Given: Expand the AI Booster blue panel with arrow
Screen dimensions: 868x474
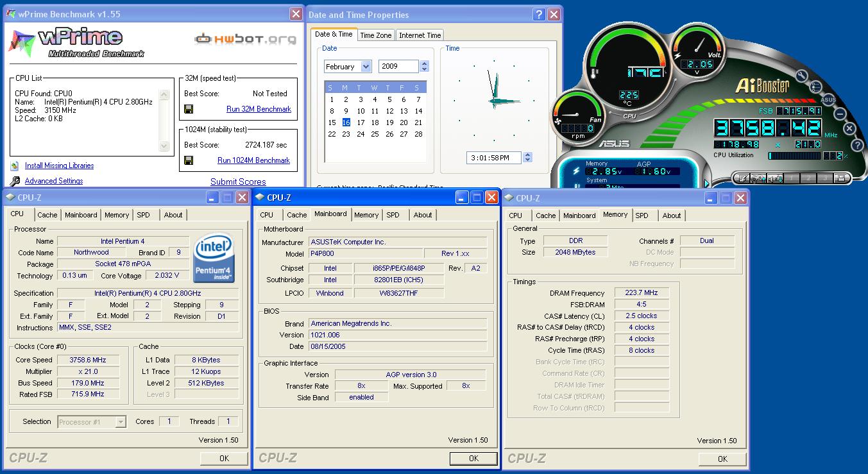Looking at the screenshot, I should click(x=707, y=184).
